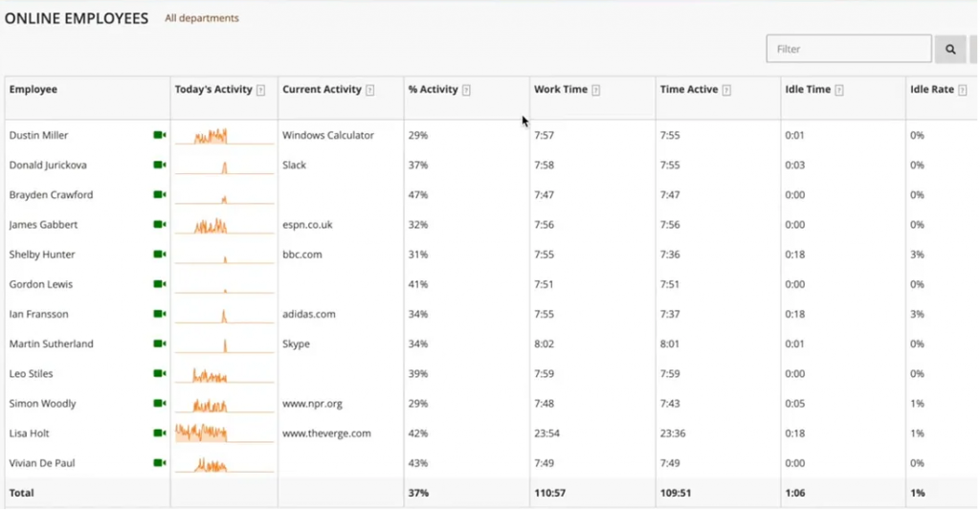Click Shelby Hunter's activity sparkline chart
The image size is (980, 510).
point(224,255)
